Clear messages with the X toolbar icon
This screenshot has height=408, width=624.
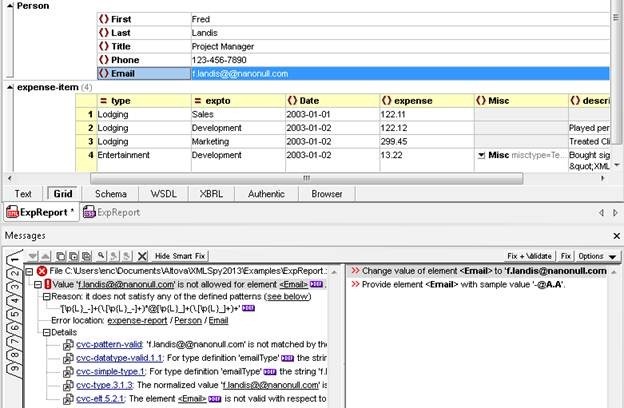coord(142,256)
